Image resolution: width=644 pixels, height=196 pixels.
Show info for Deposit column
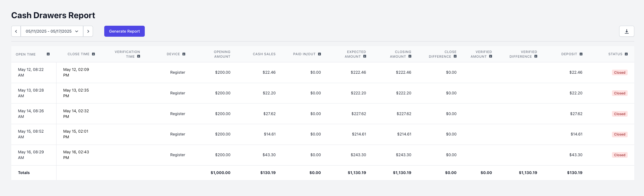pos(581,54)
